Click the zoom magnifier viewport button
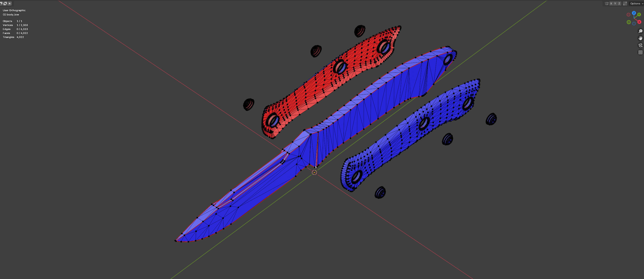644x279 pixels. (x=640, y=31)
